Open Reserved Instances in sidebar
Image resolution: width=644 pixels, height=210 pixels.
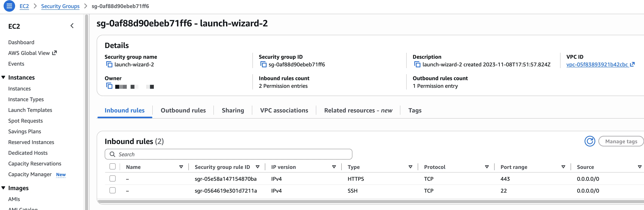pos(31,142)
